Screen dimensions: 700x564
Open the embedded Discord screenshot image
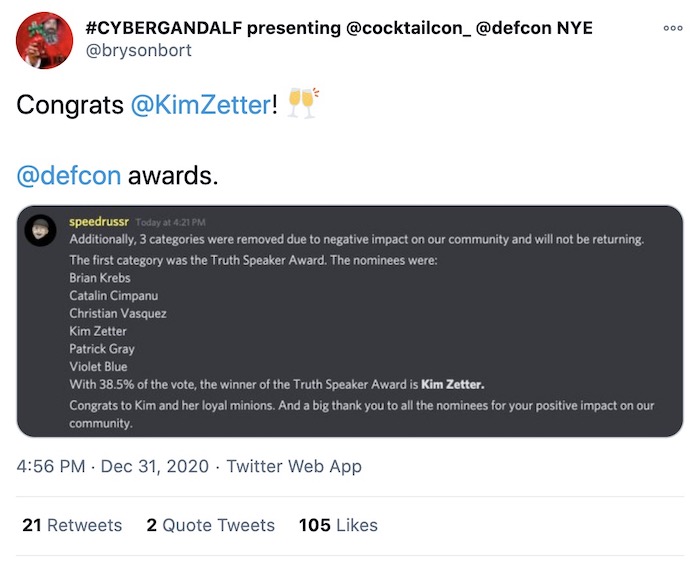pyautogui.click(x=350, y=321)
